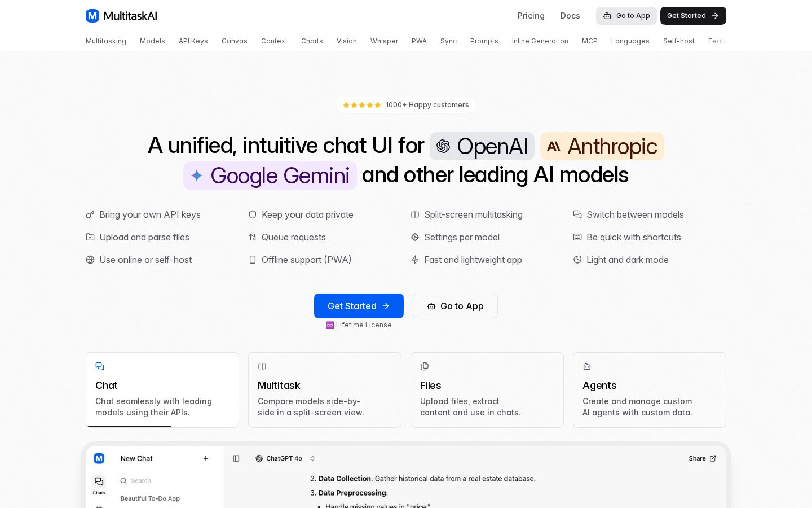Click the split-screen multitasking icon
Viewport: 812px width, 508px height.
click(415, 214)
